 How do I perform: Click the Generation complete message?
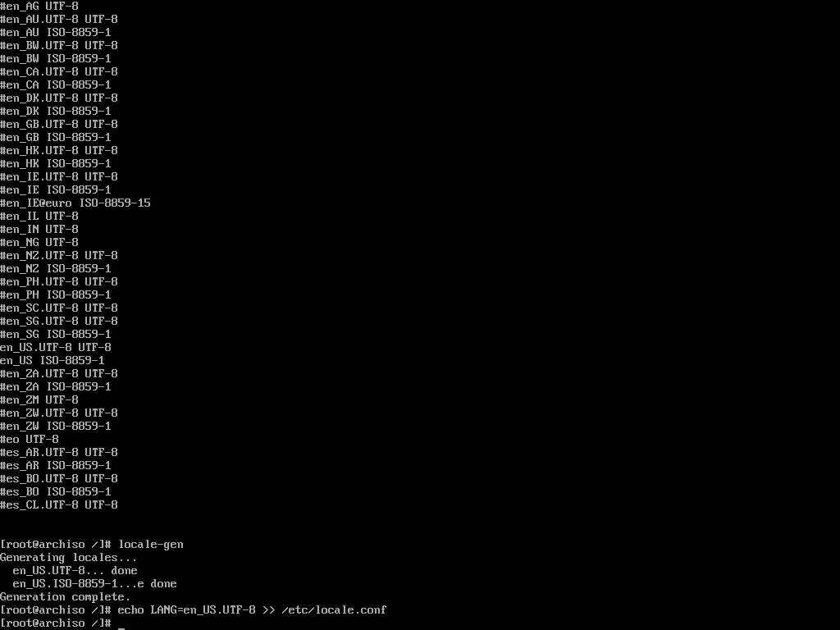66,597
